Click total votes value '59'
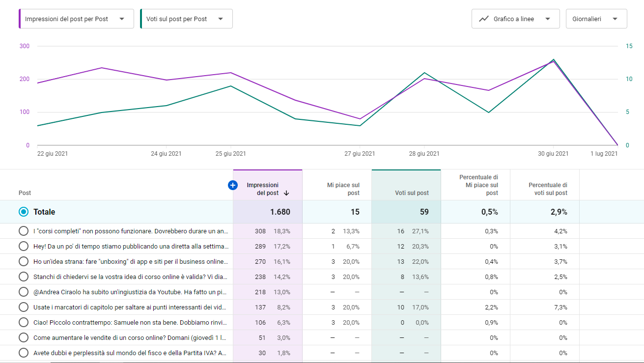 pyautogui.click(x=424, y=212)
